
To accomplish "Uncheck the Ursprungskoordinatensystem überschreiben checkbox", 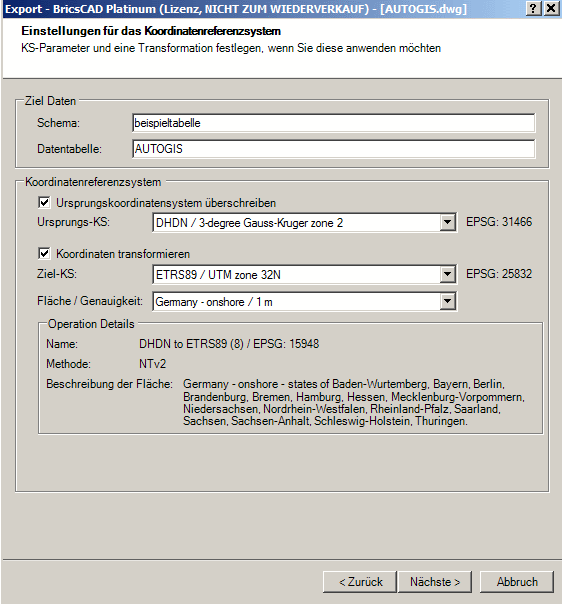I will click(x=44, y=202).
